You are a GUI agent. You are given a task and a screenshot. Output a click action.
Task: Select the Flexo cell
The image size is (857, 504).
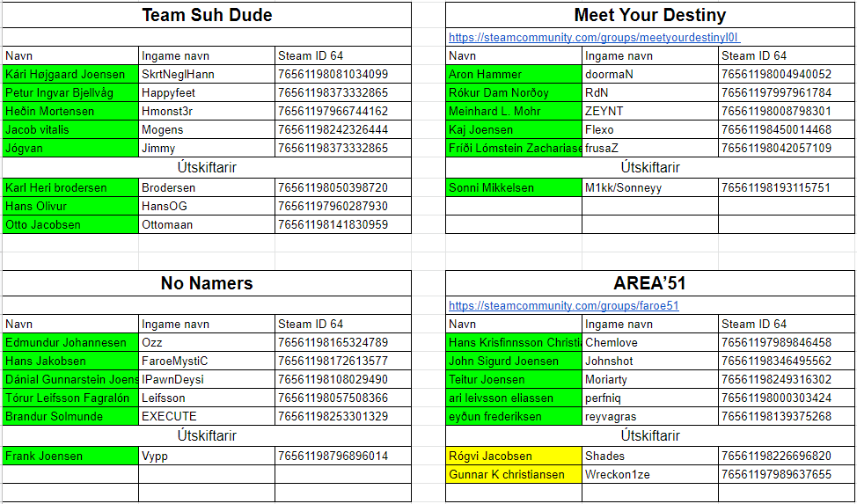pos(650,130)
